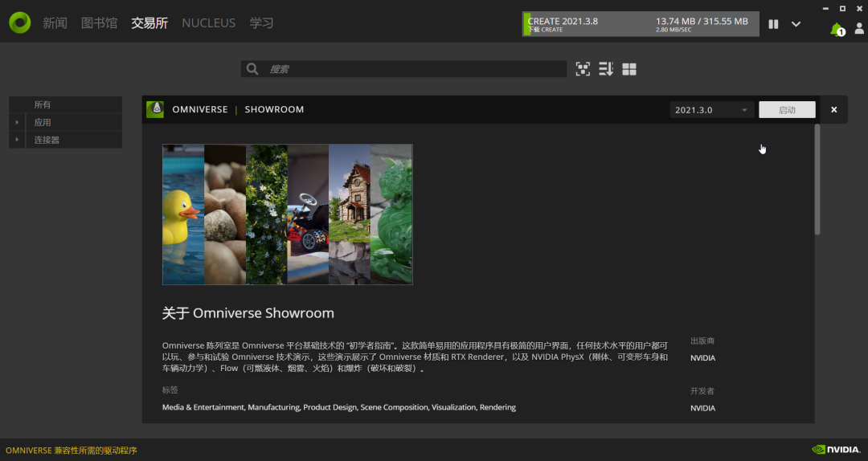Open the notifications bell

point(837,30)
